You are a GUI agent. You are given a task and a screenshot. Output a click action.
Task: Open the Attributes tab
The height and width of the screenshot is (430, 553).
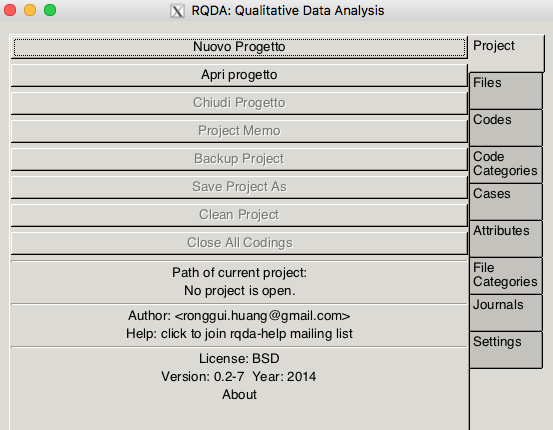point(506,239)
